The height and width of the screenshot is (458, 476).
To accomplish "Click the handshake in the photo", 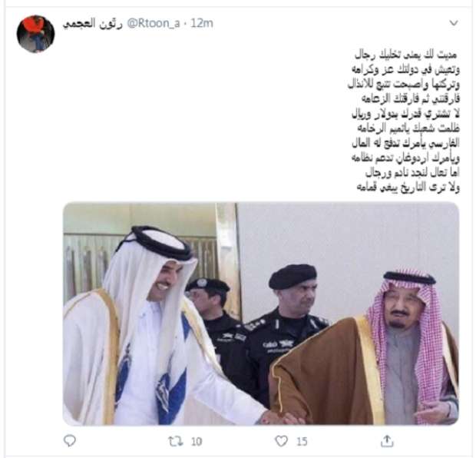I will pos(281,418).
